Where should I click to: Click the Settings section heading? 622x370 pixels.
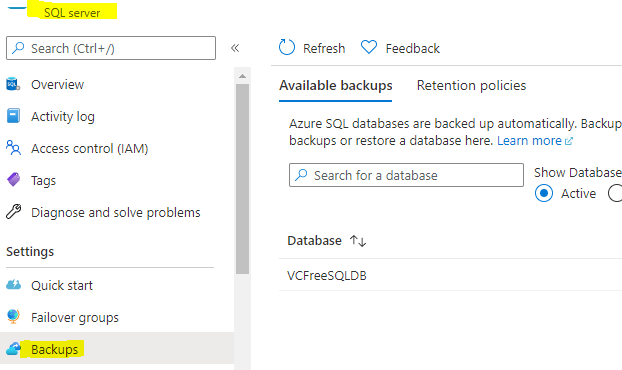click(30, 251)
